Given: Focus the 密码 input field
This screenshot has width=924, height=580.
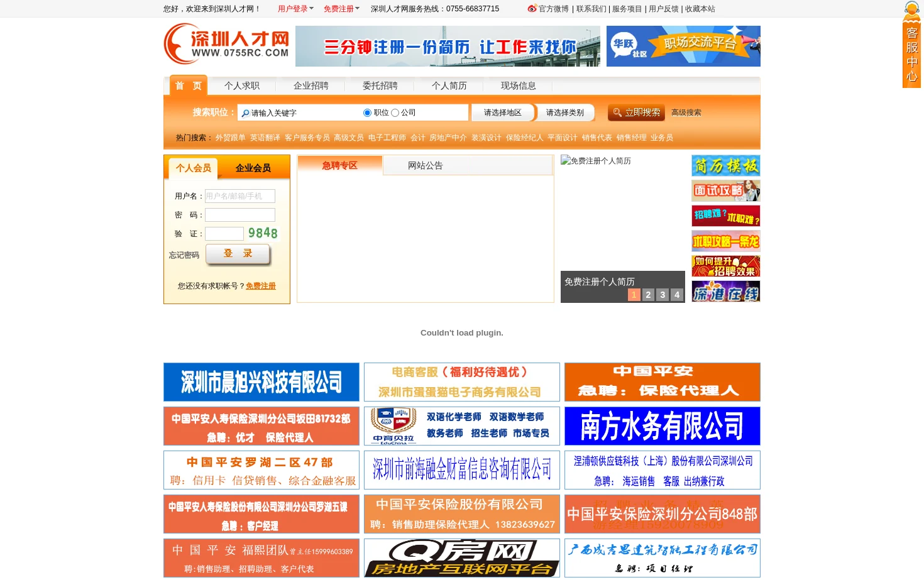Looking at the screenshot, I should click(x=240, y=215).
